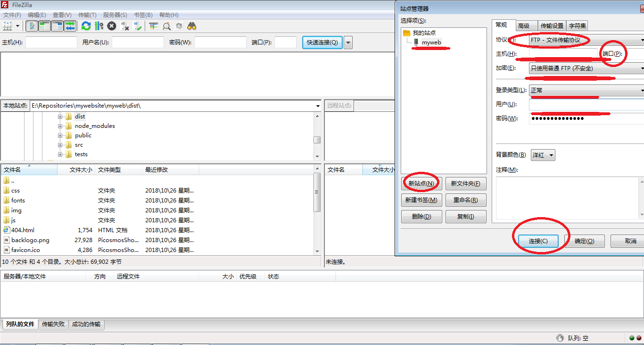
Task: Select the css folder in file list
Action: click(16, 191)
